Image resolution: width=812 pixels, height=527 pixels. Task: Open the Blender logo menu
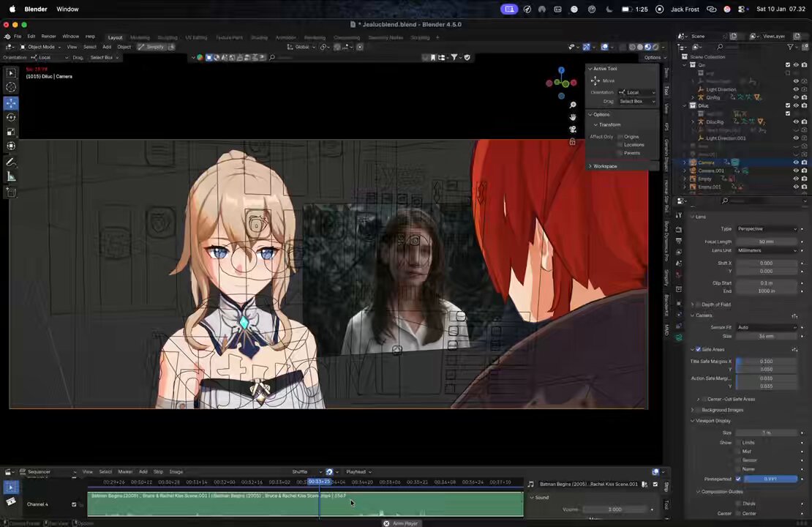pyautogui.click(x=7, y=37)
